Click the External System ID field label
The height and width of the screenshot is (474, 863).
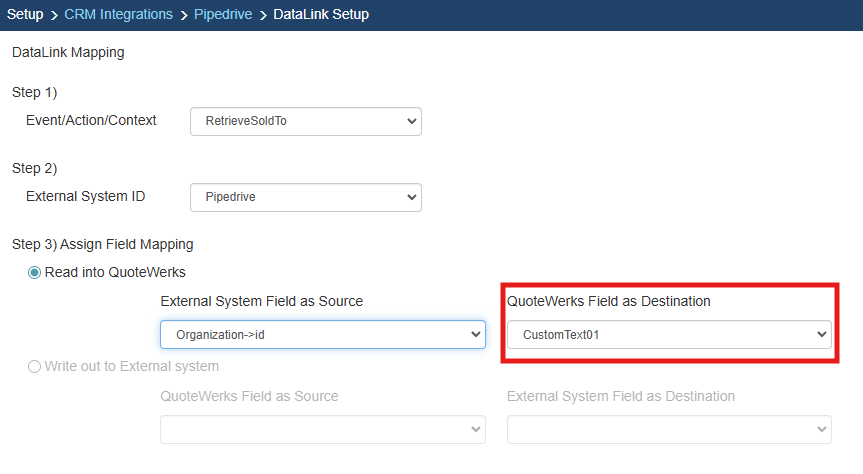coord(85,196)
